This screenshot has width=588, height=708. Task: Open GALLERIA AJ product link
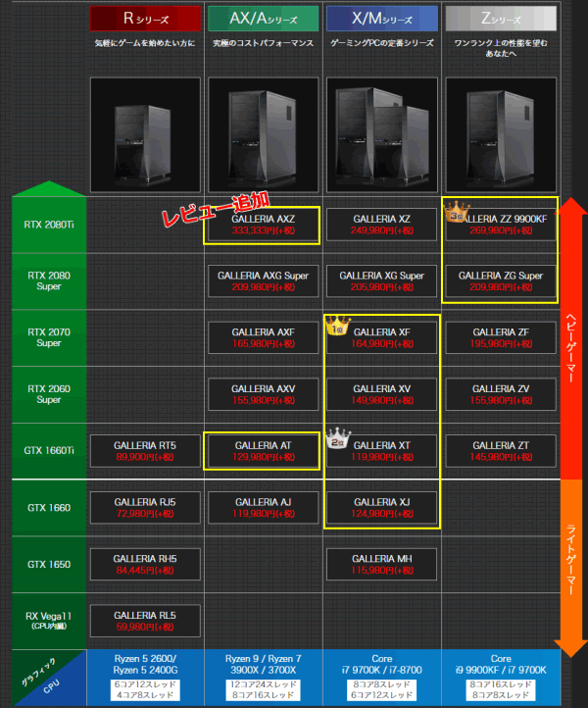pos(263,508)
